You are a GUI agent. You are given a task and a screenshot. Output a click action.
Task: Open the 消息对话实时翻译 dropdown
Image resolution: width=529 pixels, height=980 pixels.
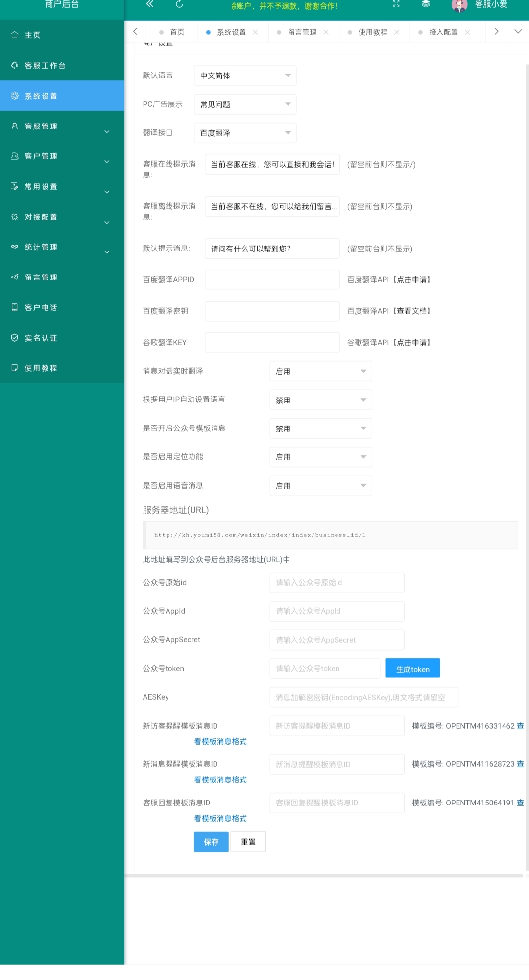click(321, 371)
